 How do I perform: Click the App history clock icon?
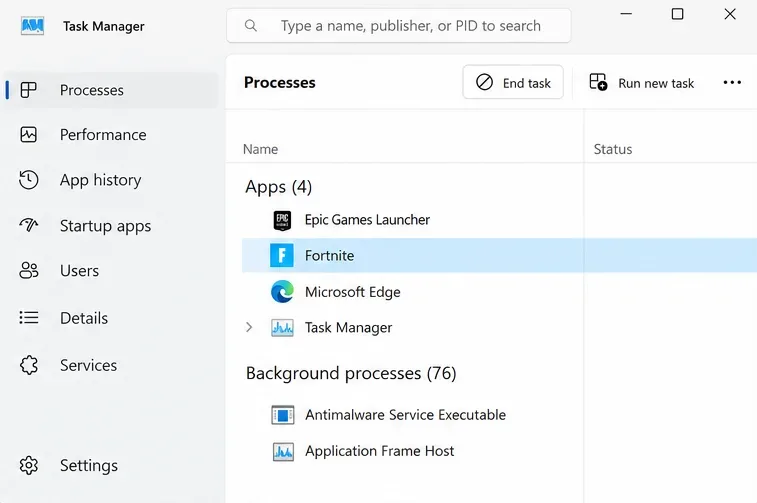click(x=28, y=180)
